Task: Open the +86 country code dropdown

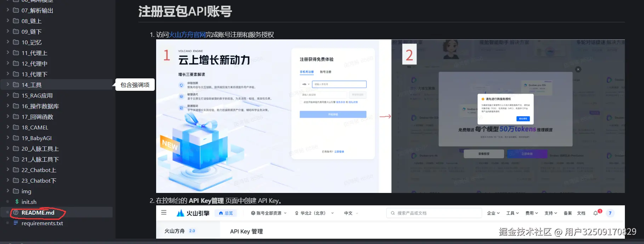Action: 306,84
